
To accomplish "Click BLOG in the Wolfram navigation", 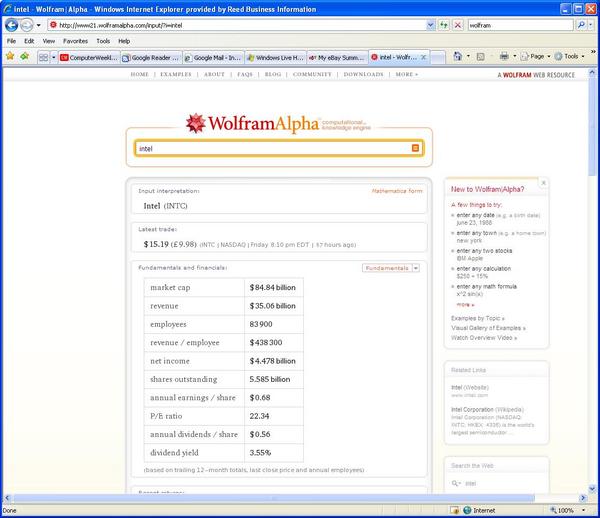I will pos(273,74).
